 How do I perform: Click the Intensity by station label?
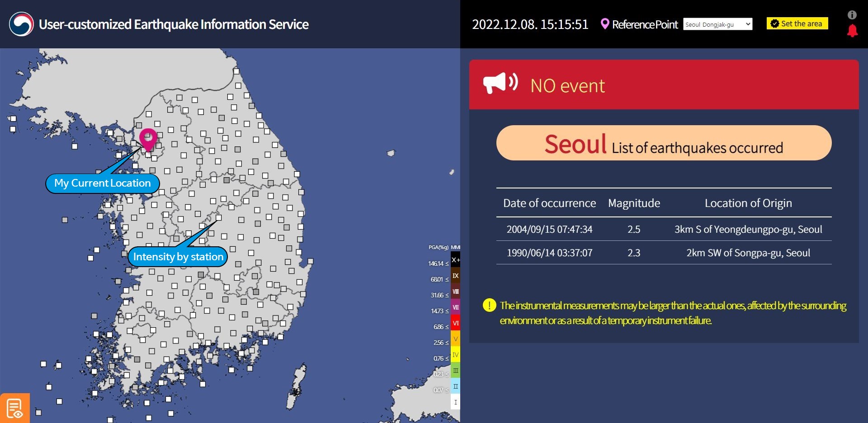pyautogui.click(x=178, y=257)
